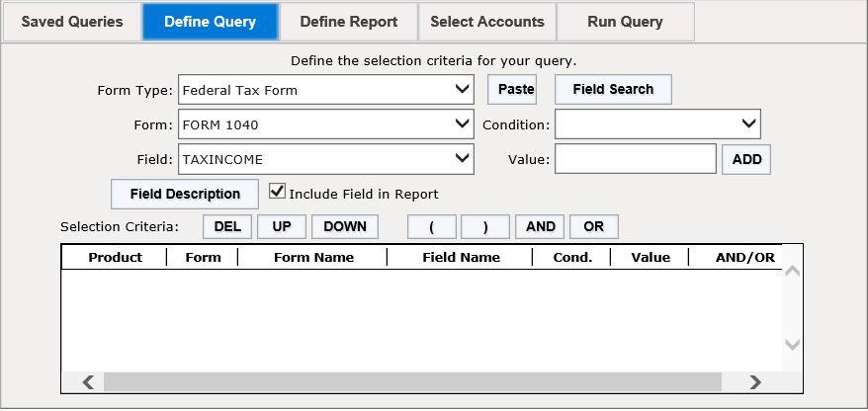Viewport: 868px width, 411px height.
Task: Insert an open parenthesis
Action: point(432,227)
